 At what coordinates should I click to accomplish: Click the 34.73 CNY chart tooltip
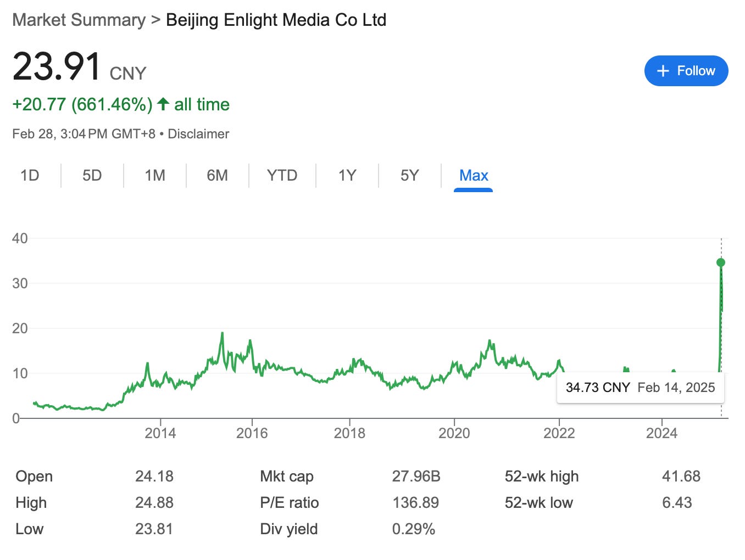[641, 388]
